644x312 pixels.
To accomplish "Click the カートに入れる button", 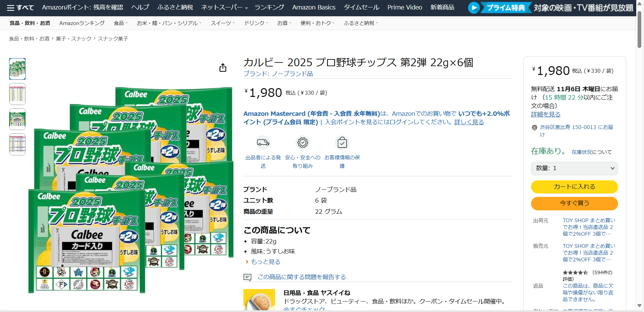I will [574, 187].
